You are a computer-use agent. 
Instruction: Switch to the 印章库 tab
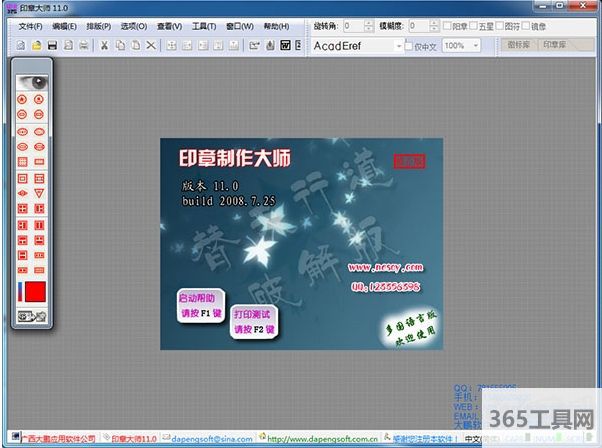pyautogui.click(x=557, y=46)
